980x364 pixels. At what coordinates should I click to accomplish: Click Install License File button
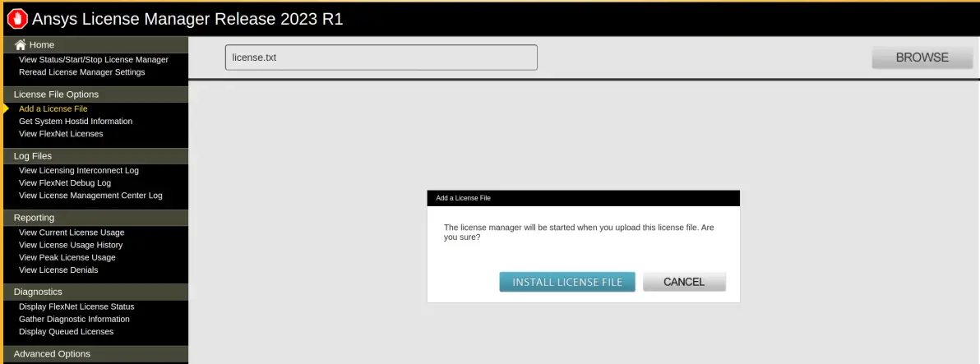(567, 282)
